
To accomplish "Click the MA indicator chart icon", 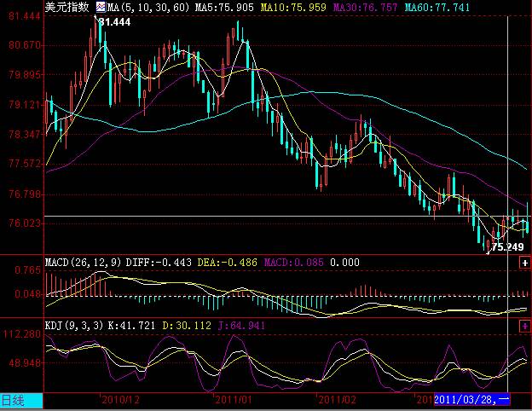I will (x=101, y=7).
